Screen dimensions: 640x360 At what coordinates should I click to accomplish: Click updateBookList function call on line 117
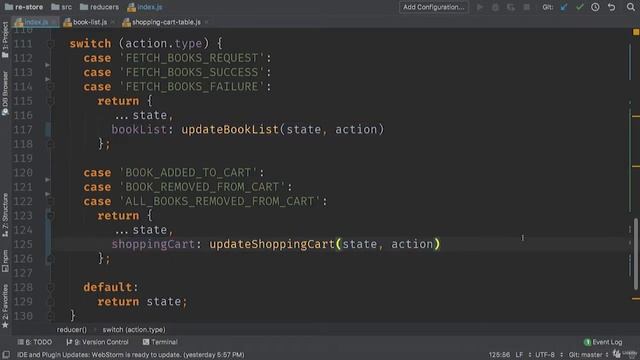tap(230, 129)
